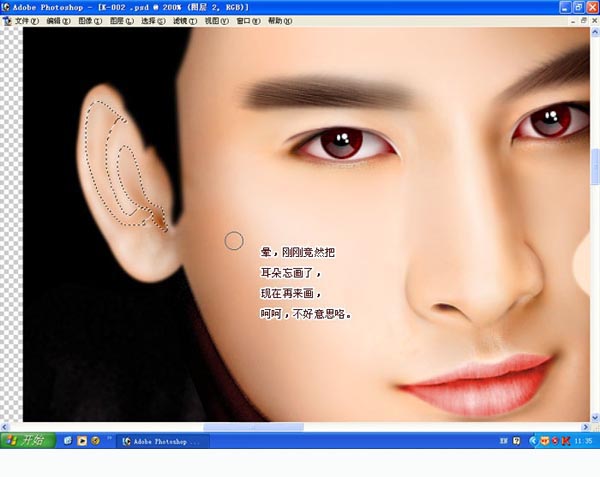This screenshot has height=477, width=600.
Task: Click the first quick launch icon beside Start
Action: click(68, 440)
